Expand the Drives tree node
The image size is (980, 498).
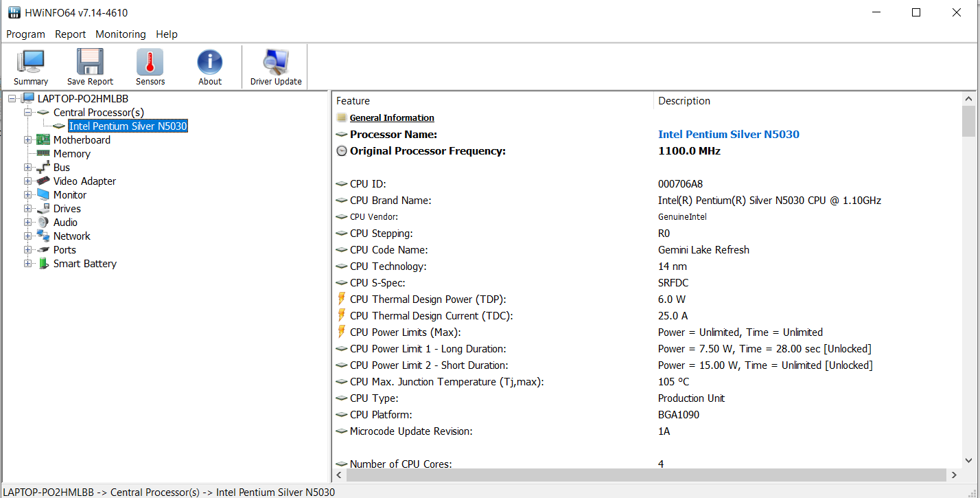click(x=28, y=209)
